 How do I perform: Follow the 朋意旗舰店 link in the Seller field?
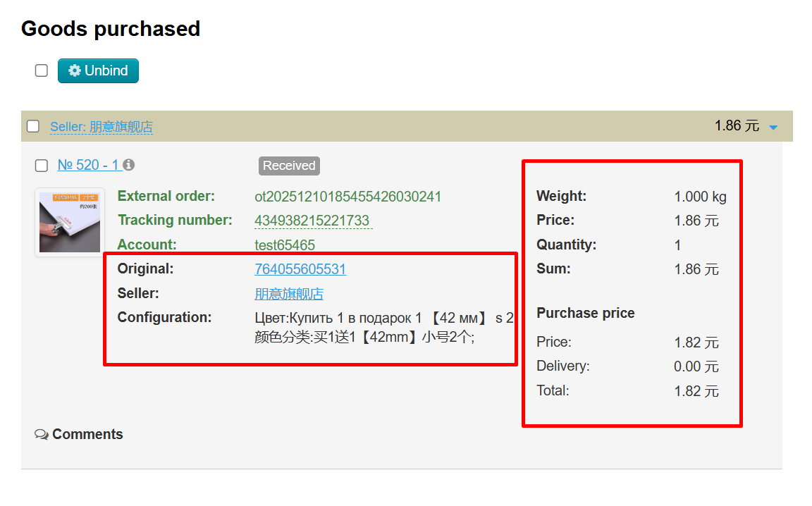pyautogui.click(x=289, y=294)
